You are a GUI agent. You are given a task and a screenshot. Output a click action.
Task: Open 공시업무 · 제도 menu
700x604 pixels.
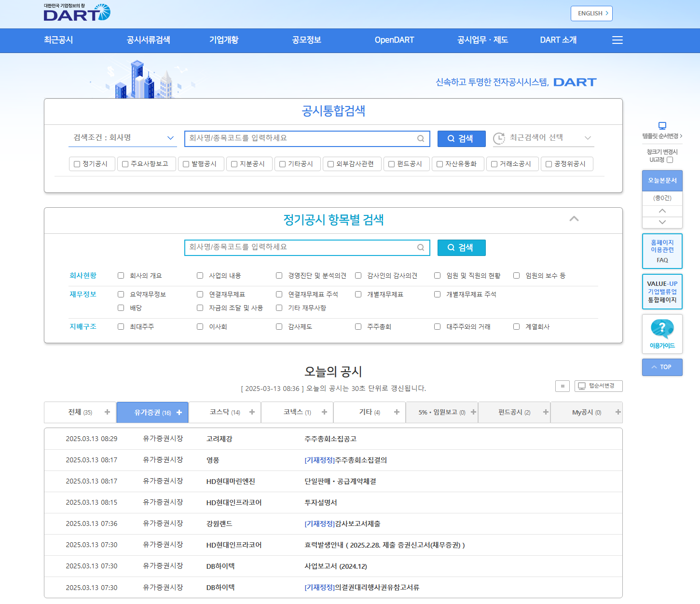(x=482, y=40)
